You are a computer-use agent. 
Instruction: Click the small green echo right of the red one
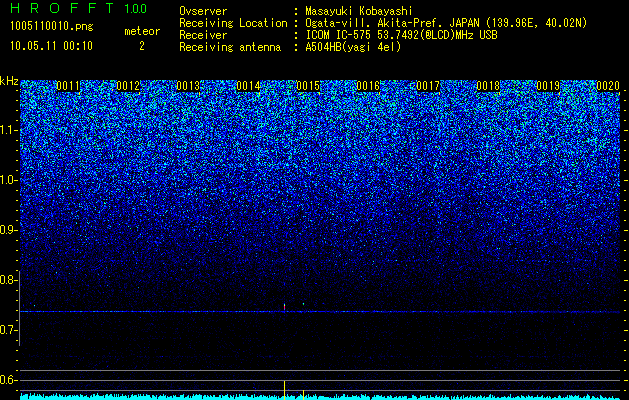(x=303, y=304)
